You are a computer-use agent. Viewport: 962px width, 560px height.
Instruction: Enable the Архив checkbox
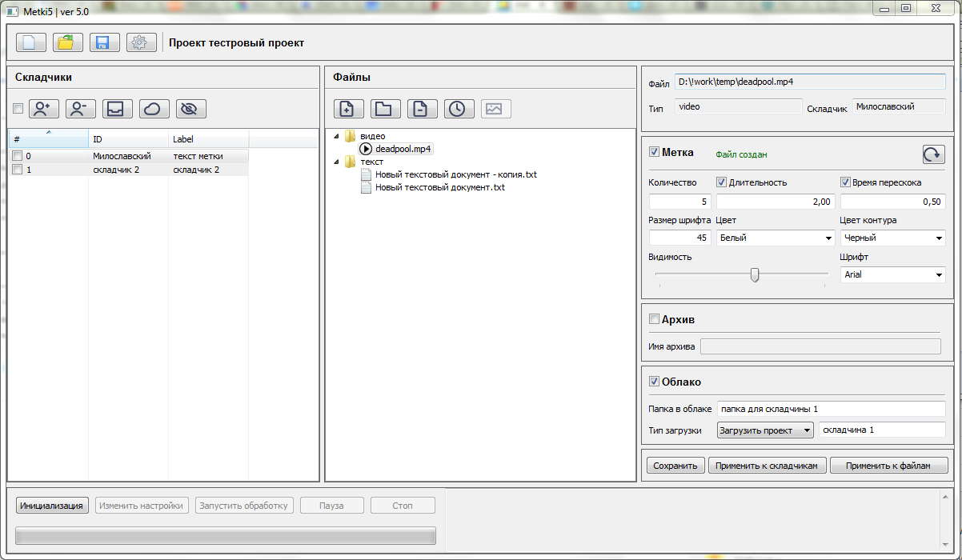(654, 319)
